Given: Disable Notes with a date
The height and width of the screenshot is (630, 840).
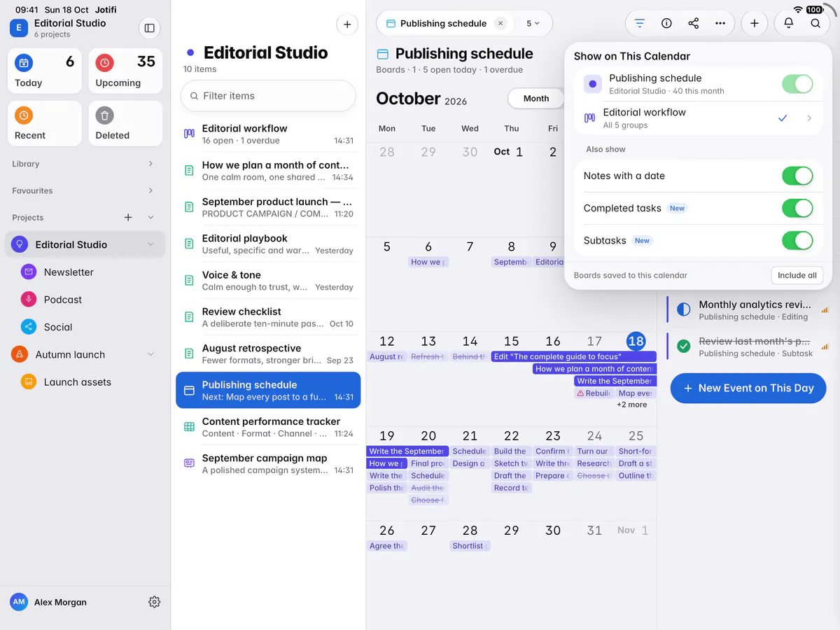Looking at the screenshot, I should 797,176.
